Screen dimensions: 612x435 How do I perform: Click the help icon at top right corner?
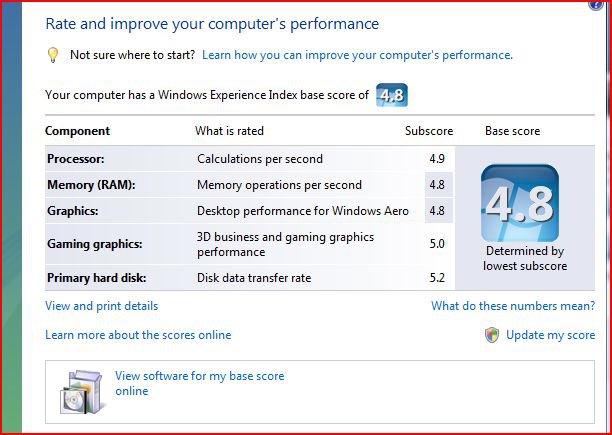(597, 4)
